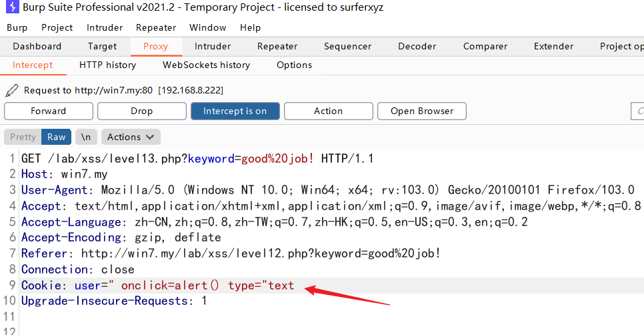
Task: Open the HTTP history sub-tab
Action: 107,65
